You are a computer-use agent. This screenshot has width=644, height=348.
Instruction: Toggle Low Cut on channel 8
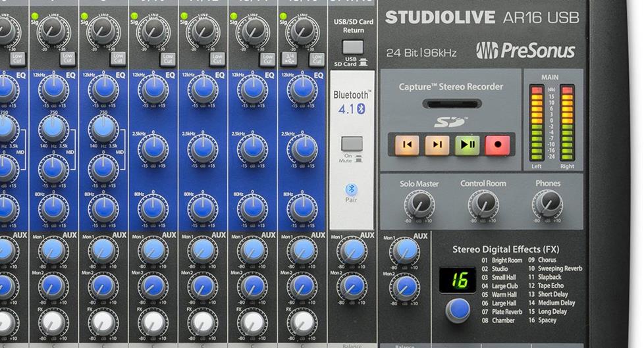click(x=118, y=59)
